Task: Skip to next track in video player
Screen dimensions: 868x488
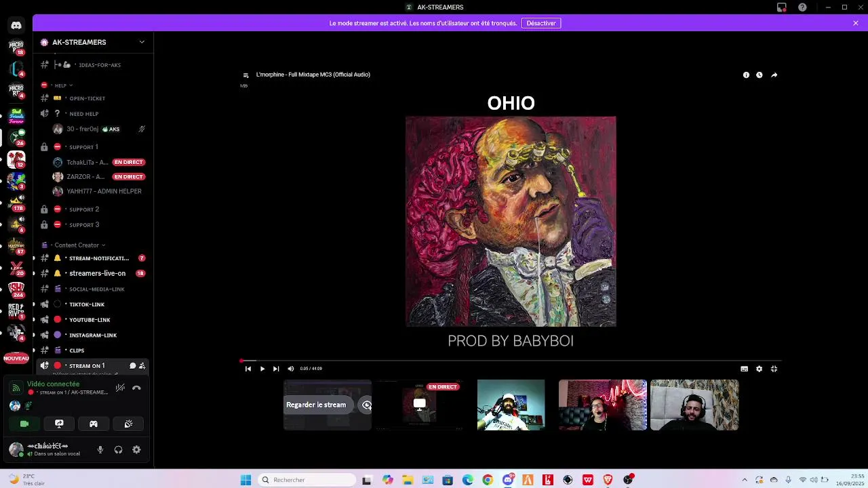Action: tap(276, 369)
